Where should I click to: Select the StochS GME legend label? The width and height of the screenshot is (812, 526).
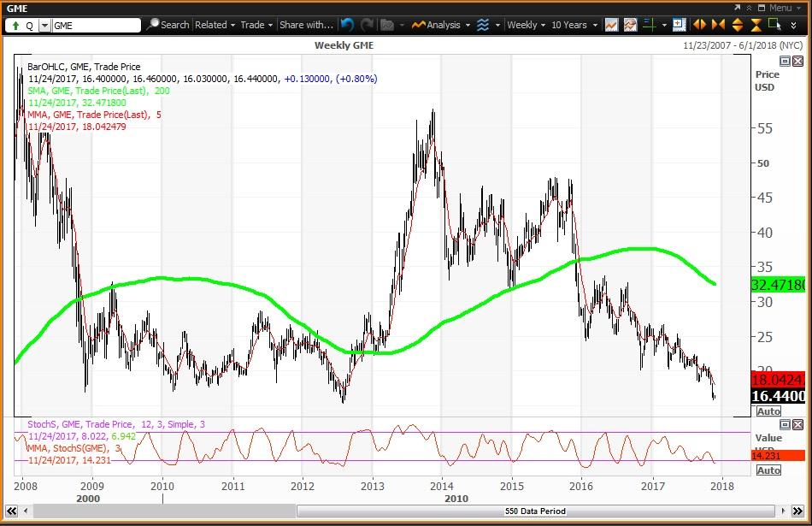coord(116,424)
